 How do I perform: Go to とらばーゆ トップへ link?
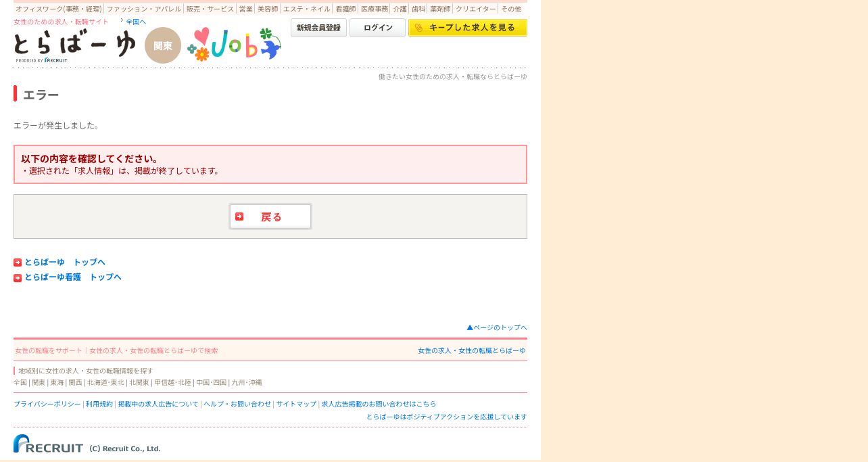pos(65,262)
